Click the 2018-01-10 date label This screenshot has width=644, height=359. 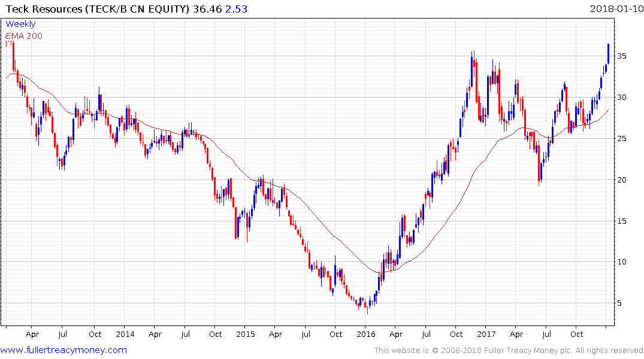click(616, 8)
